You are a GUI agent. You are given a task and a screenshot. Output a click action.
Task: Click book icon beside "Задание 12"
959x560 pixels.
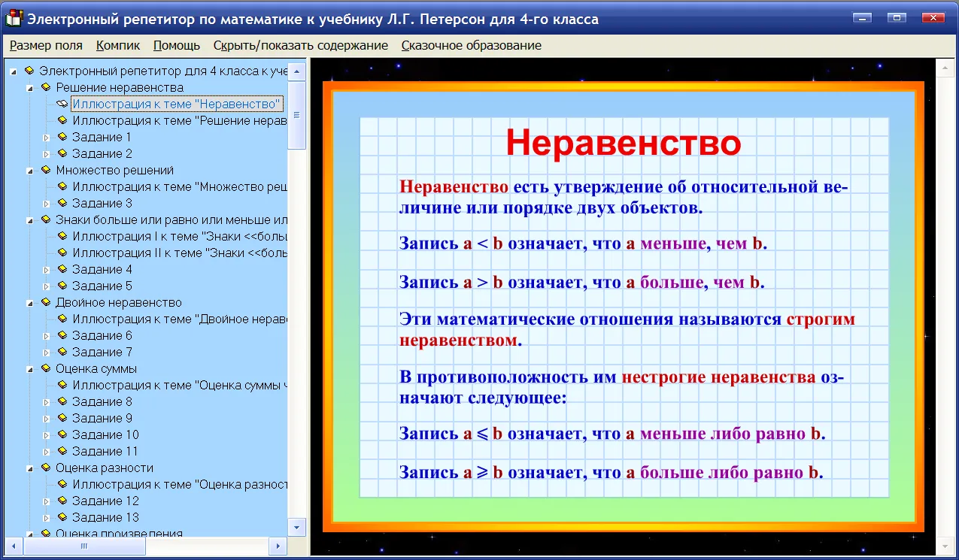[x=63, y=501]
